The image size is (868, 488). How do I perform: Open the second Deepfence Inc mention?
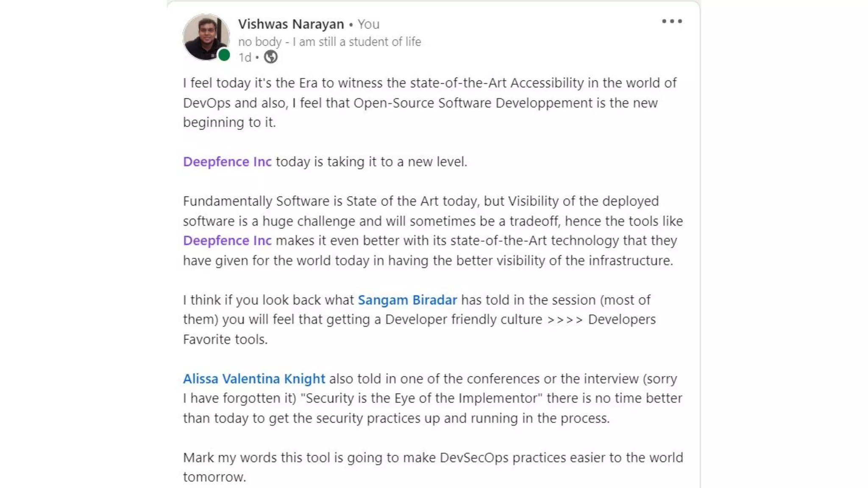coord(227,240)
